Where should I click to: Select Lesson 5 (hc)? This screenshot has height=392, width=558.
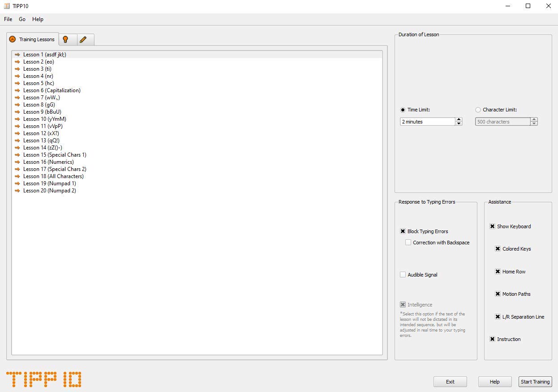tap(197, 83)
